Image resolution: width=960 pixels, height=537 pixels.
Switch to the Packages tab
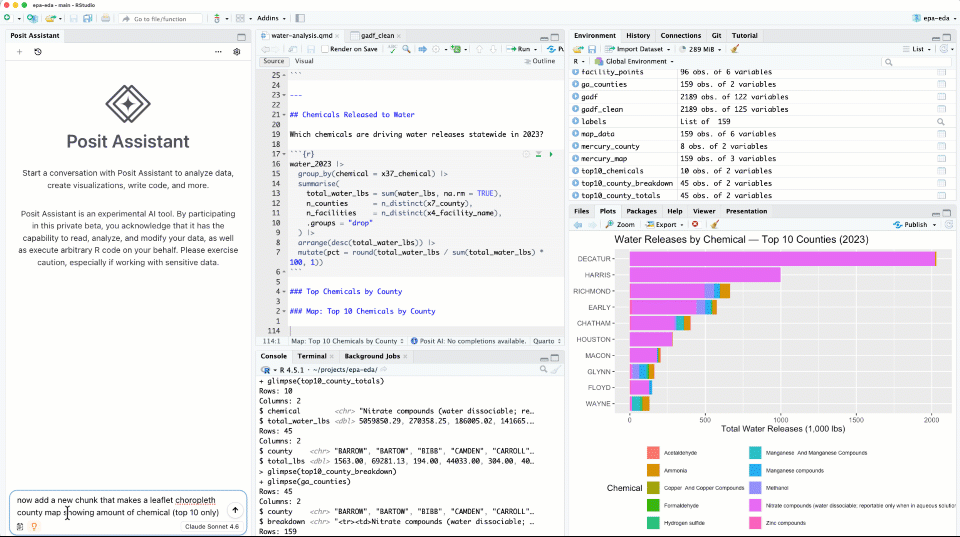[x=642, y=211]
